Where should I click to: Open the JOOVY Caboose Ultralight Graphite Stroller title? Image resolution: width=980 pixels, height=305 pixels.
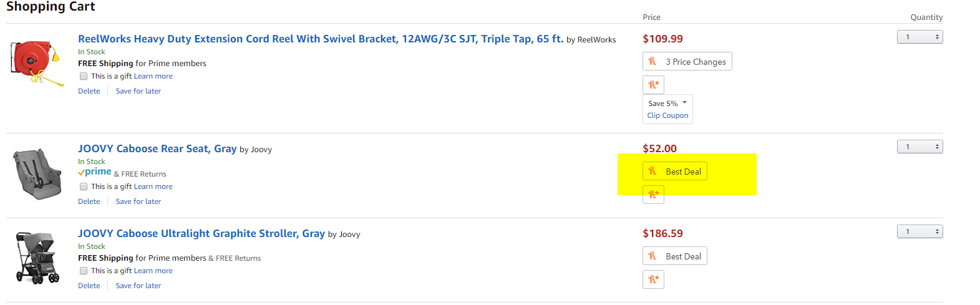201,233
